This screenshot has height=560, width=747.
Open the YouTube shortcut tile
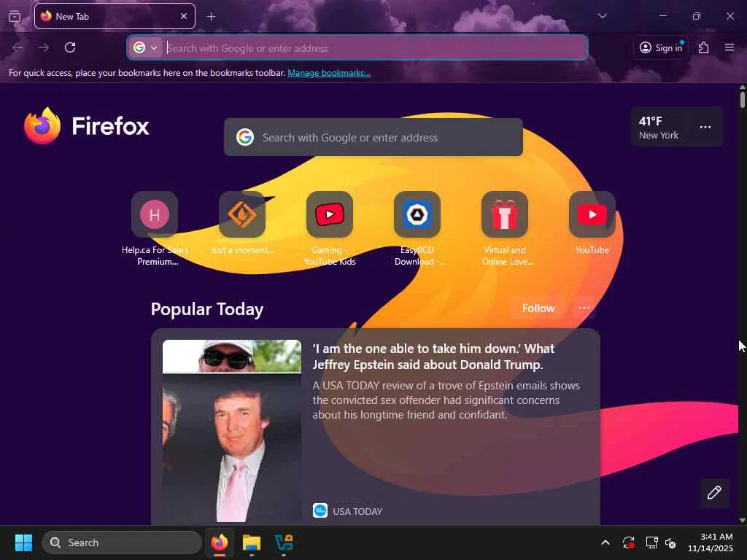coord(592,214)
